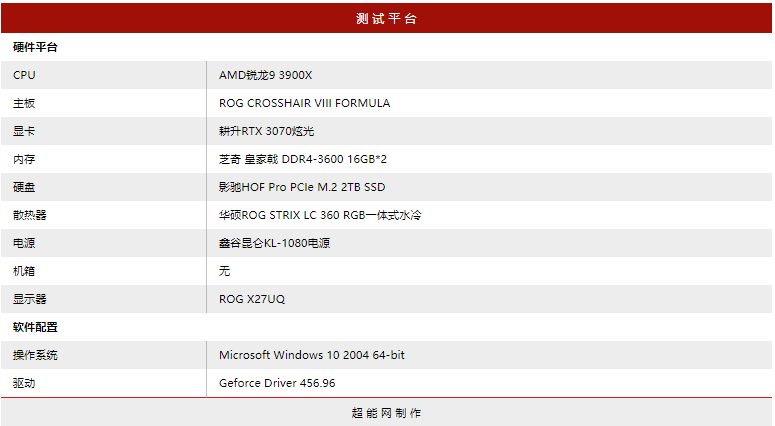Click the 软件配置 section heading
This screenshot has width=775, height=426.
pyautogui.click(x=35, y=327)
